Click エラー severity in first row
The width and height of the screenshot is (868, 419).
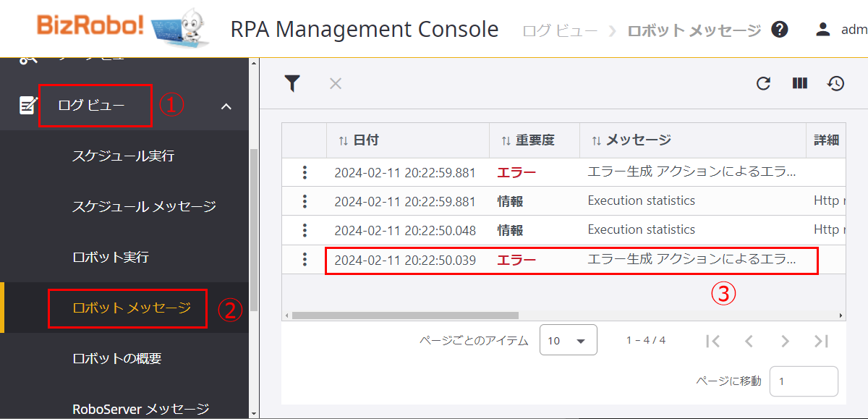point(516,173)
